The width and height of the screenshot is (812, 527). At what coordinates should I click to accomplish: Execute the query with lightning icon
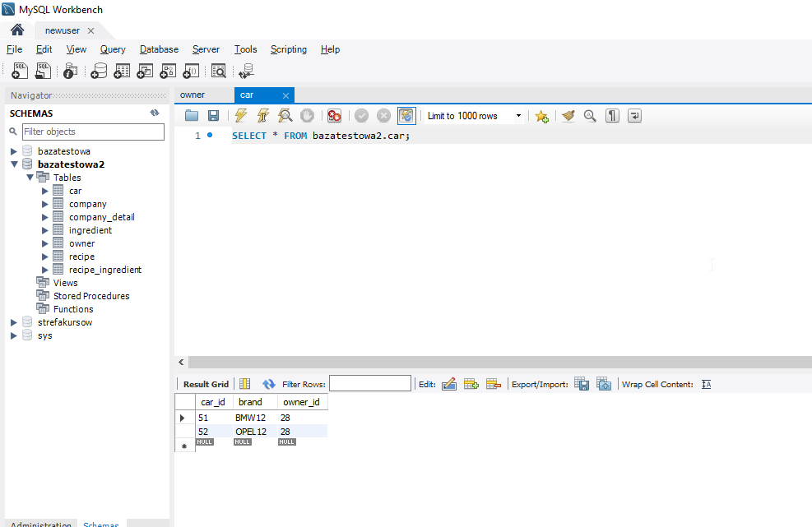coord(241,115)
